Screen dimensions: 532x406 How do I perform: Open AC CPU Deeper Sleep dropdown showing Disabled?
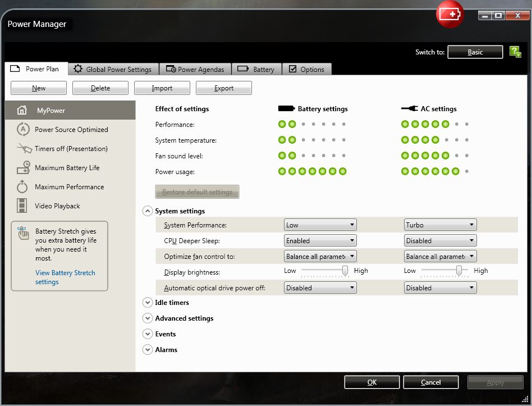pos(440,240)
